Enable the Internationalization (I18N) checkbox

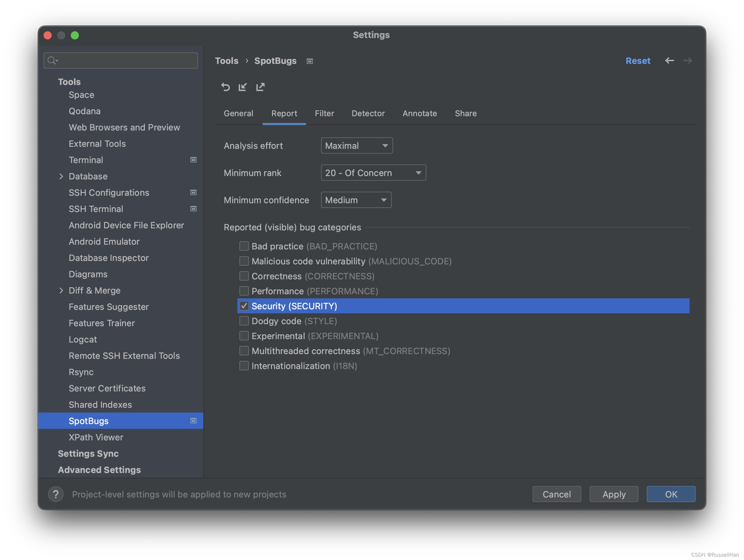tap(244, 365)
